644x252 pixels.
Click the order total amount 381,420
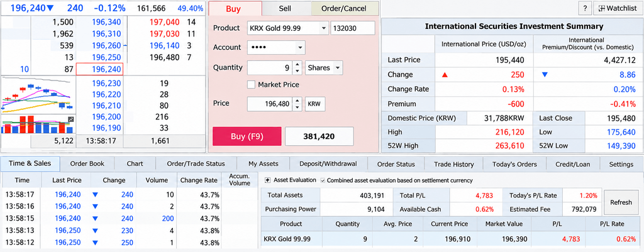point(319,136)
